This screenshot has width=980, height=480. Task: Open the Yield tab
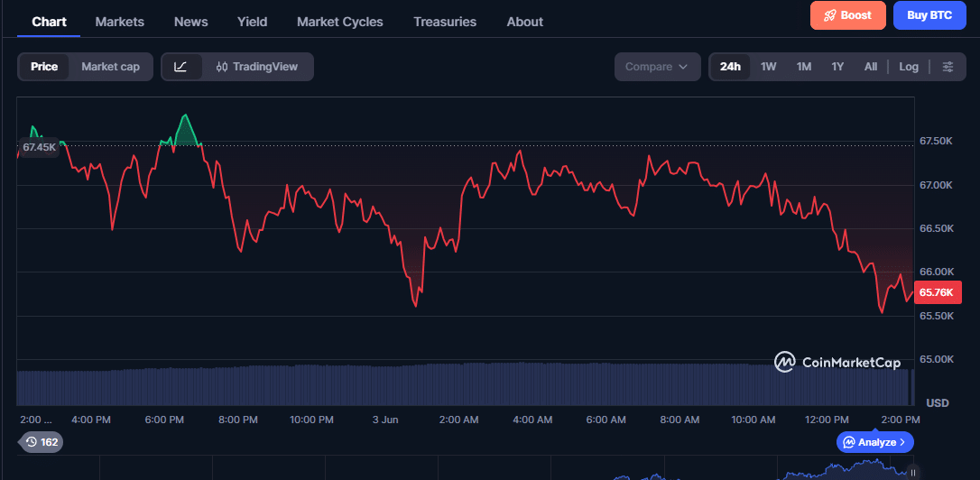[x=252, y=22]
